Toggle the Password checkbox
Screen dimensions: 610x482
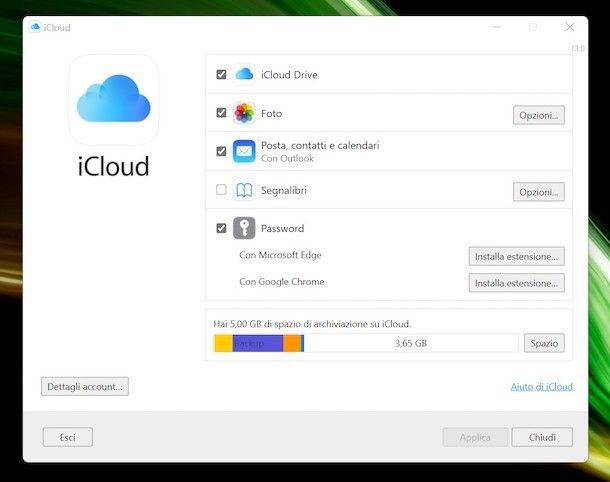pyautogui.click(x=221, y=228)
